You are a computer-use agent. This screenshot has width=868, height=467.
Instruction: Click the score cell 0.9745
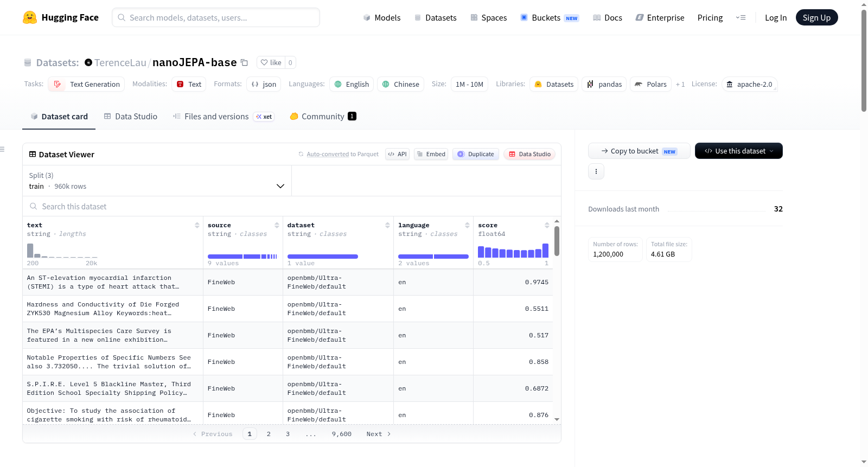pyautogui.click(x=537, y=282)
